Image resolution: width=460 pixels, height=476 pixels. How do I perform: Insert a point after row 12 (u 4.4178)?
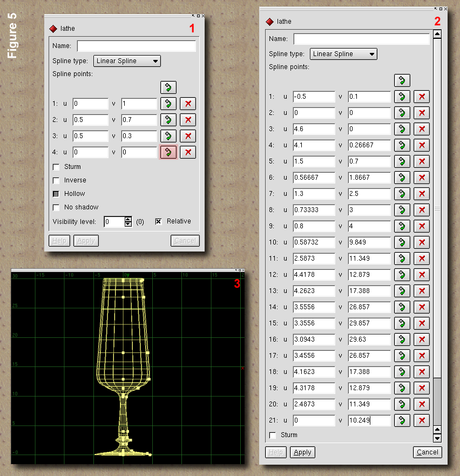tap(402, 275)
